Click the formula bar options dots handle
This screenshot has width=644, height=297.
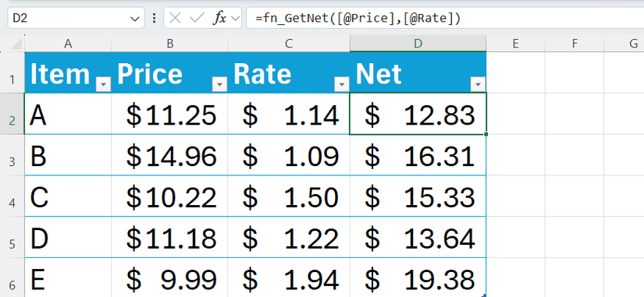click(x=154, y=18)
